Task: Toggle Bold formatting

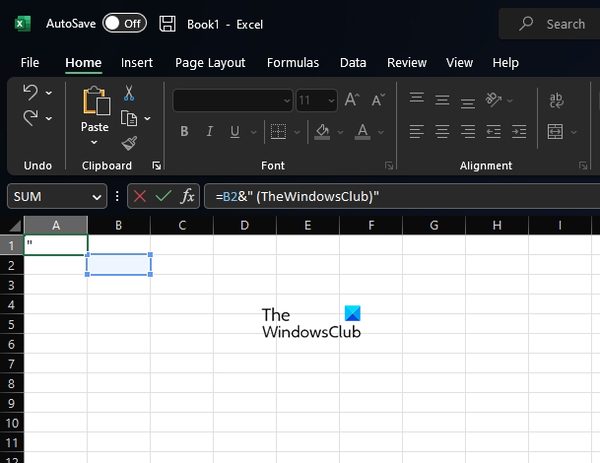Action: 184,132
